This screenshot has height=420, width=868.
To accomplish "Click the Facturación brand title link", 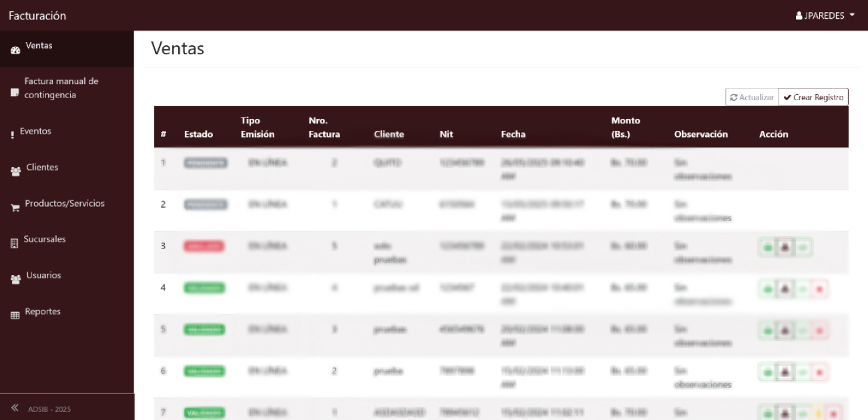I will click(x=37, y=15).
